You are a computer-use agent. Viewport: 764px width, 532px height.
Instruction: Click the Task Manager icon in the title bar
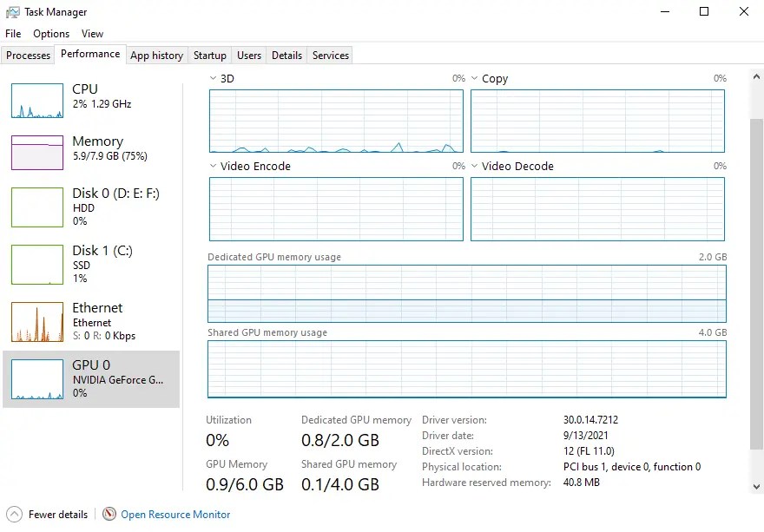[x=12, y=11]
